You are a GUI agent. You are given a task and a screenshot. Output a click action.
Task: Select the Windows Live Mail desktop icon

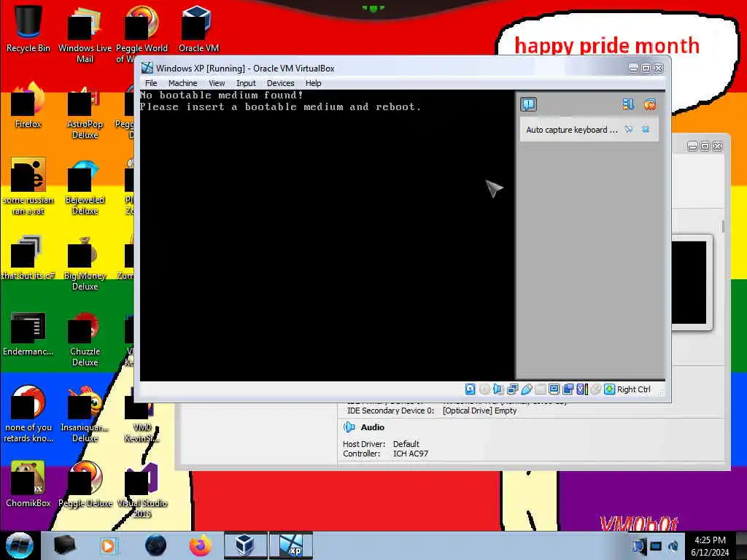85,34
